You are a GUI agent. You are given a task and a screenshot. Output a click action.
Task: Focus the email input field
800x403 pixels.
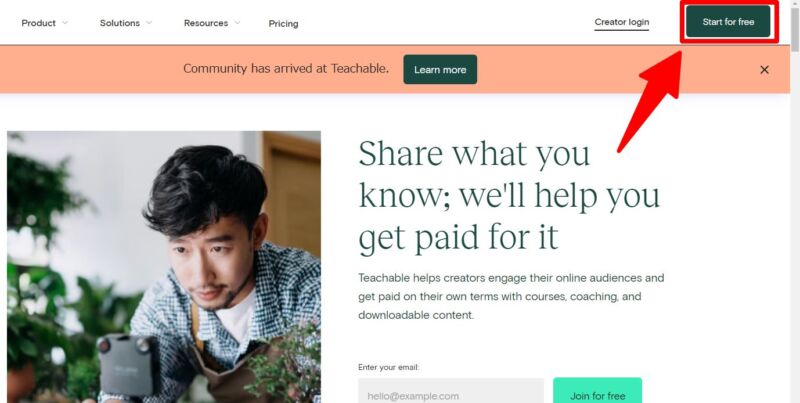point(451,391)
